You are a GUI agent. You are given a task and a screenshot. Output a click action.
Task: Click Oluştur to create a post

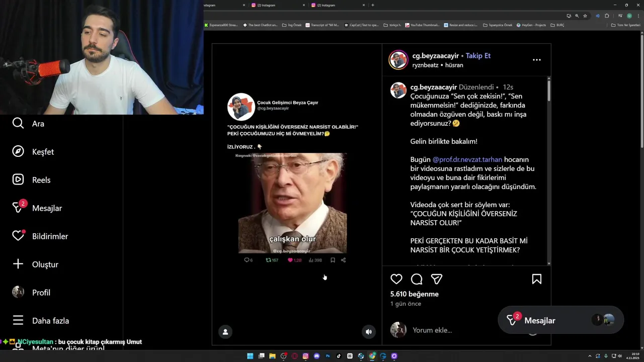35,264
